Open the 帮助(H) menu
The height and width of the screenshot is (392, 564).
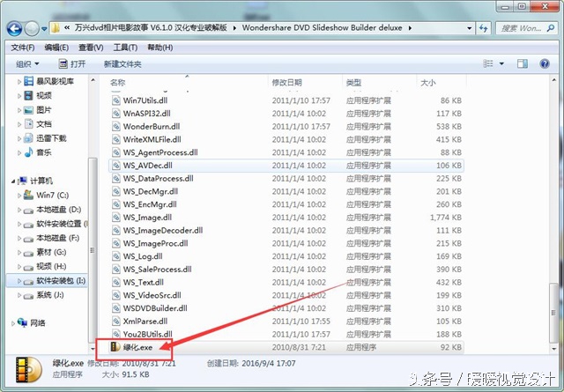[160, 48]
